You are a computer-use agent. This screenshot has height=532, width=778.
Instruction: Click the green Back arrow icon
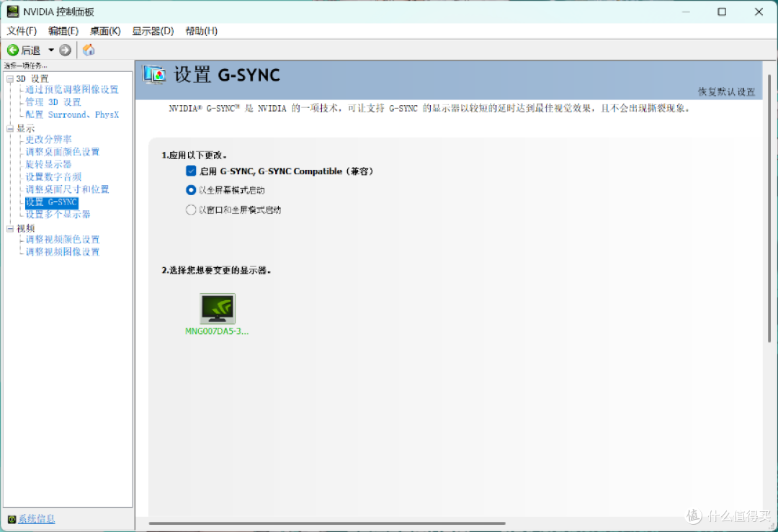[x=13, y=50]
